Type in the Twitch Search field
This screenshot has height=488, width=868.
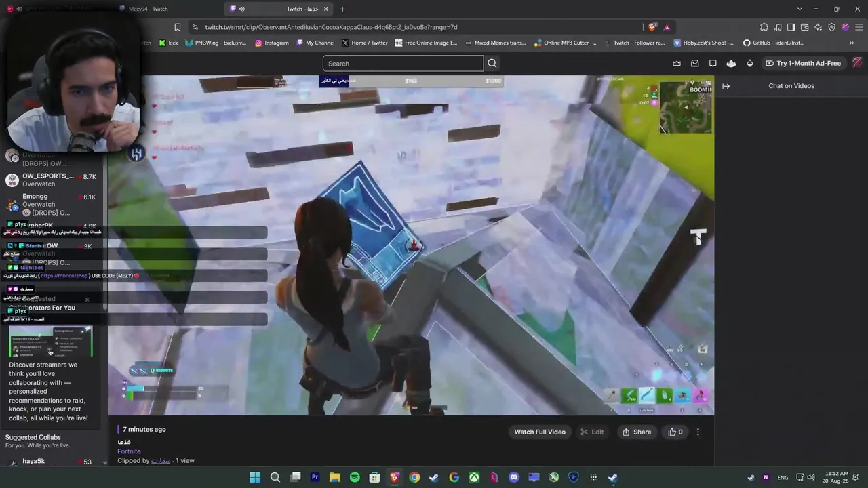click(x=403, y=64)
